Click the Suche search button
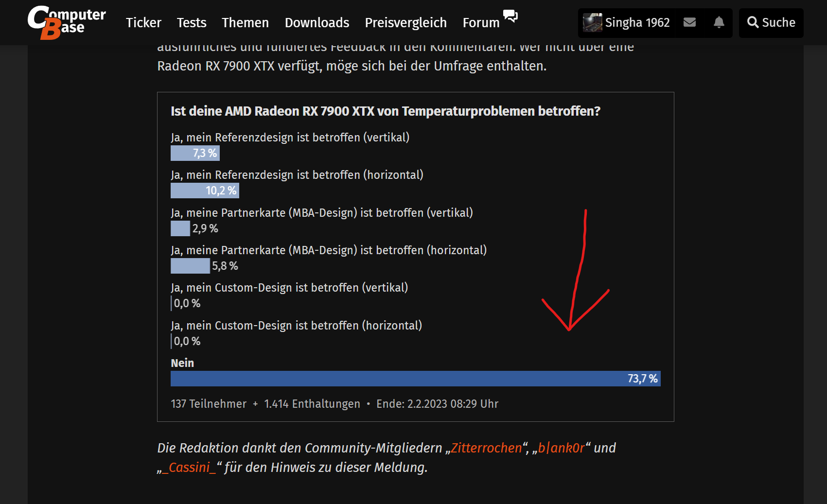This screenshot has width=827, height=504. (771, 23)
